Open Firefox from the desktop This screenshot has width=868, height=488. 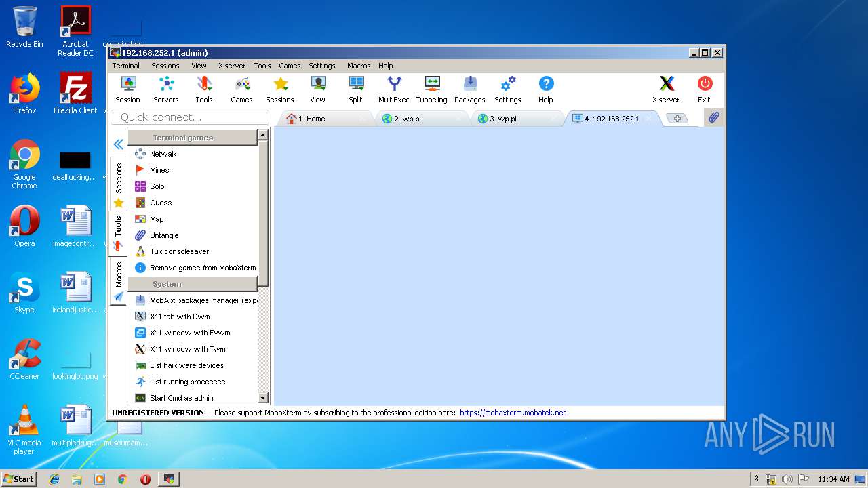[x=24, y=93]
